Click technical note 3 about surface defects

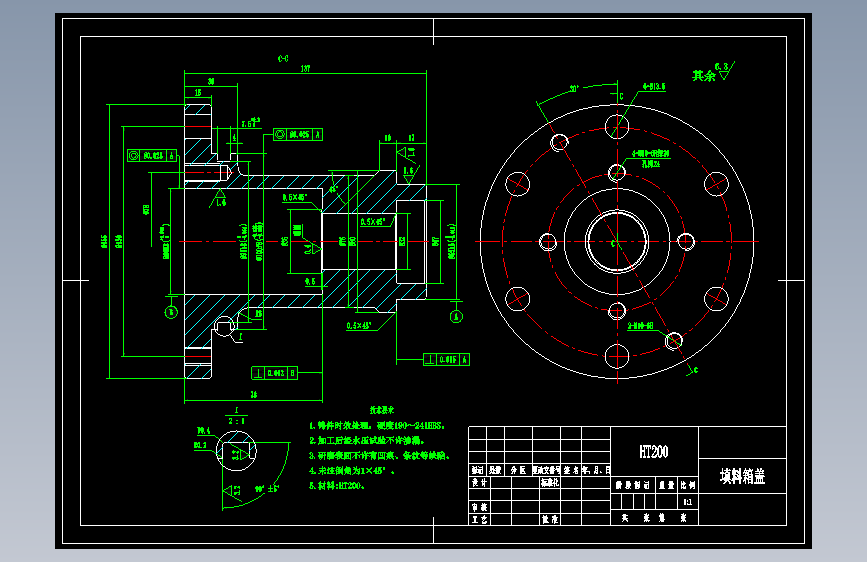[380, 456]
